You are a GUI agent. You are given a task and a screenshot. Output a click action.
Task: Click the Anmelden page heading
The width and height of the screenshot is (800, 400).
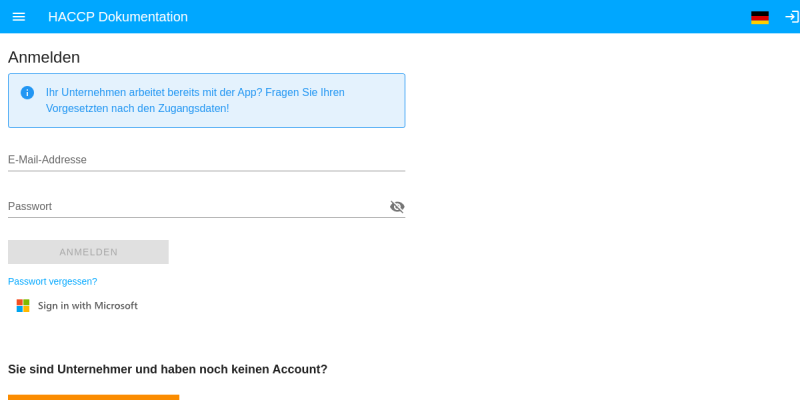[x=44, y=58]
